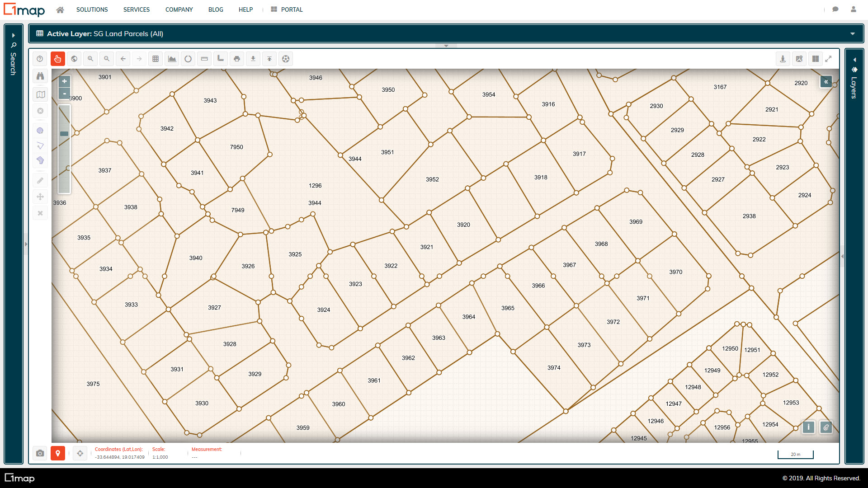Toggle the split-screen swipe view icon
Image resolution: width=868 pixels, height=488 pixels.
point(816,59)
